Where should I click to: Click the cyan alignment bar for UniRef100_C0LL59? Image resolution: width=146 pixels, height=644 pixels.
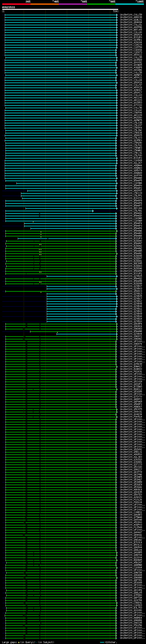pos(61,15)
